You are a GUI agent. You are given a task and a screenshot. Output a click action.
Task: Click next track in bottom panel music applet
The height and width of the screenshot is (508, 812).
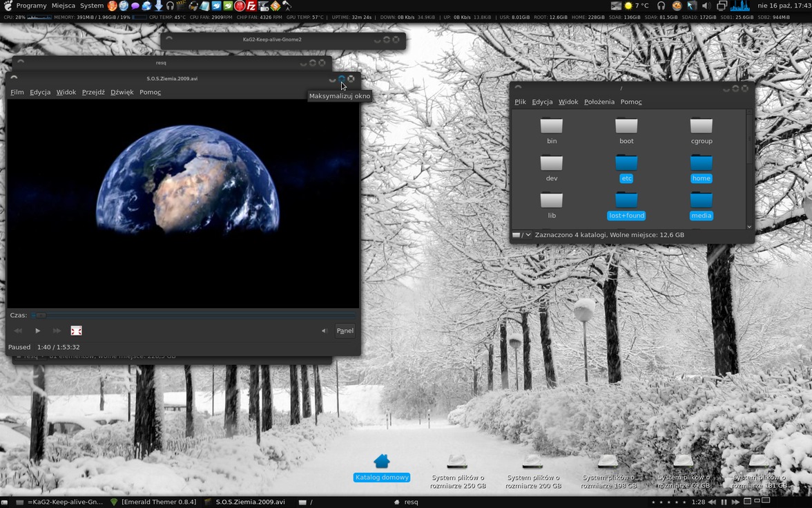point(735,502)
